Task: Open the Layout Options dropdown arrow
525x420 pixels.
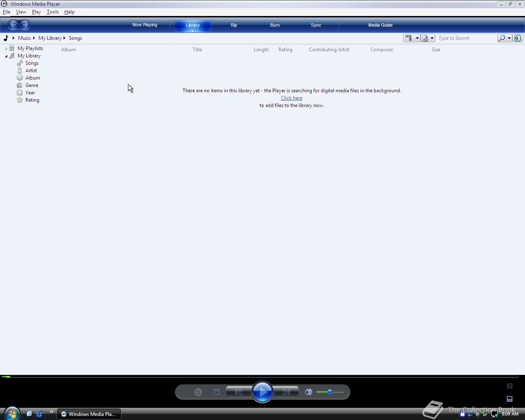Action: pos(432,38)
